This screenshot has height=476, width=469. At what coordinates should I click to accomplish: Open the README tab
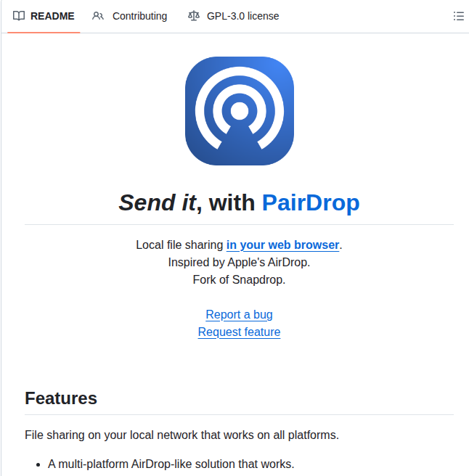coord(44,16)
